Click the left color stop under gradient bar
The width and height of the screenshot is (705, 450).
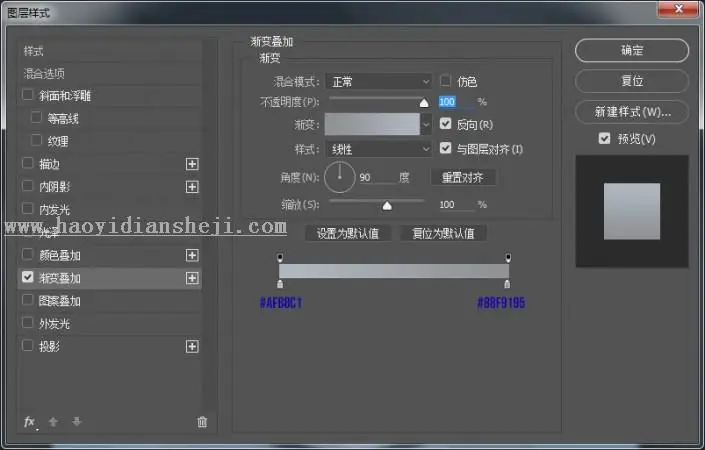[x=280, y=284]
